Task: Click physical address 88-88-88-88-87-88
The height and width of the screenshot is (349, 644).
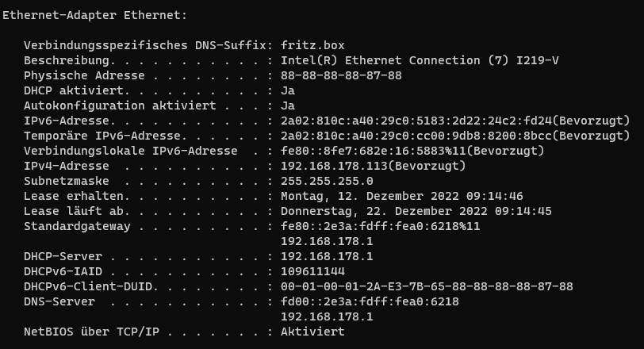Action: pos(341,75)
